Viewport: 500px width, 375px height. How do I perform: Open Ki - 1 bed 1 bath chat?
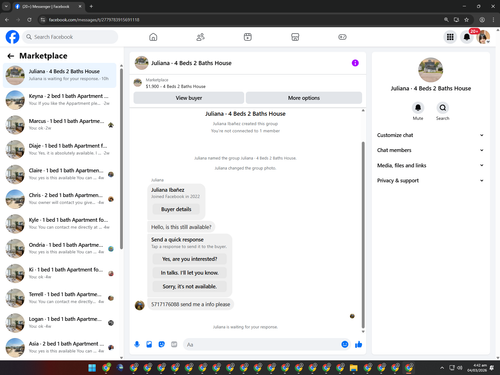point(60,273)
